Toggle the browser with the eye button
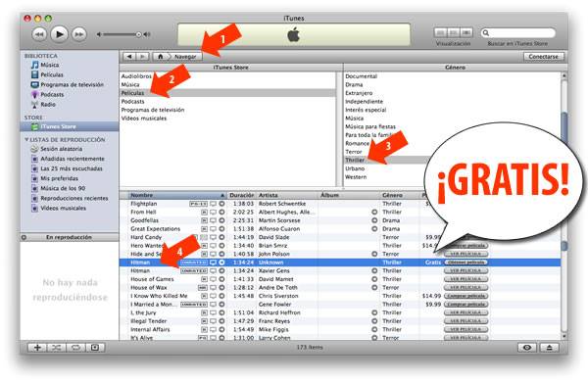This screenshot has height=382, width=588. coord(527,348)
